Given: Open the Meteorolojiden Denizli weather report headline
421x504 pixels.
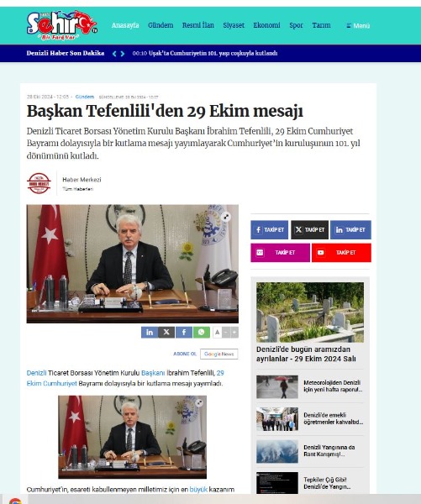Looking at the screenshot, I should point(333,386).
